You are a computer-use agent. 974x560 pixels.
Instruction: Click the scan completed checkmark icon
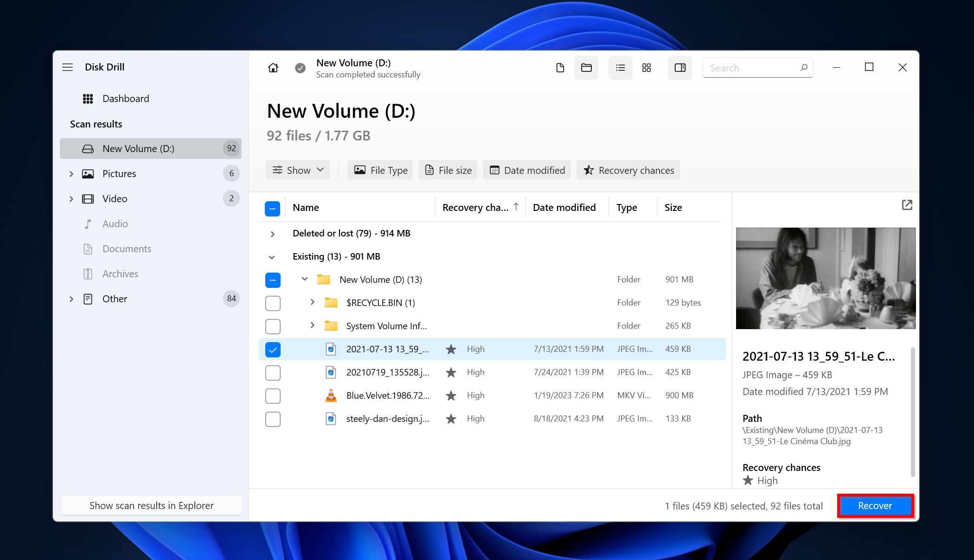(300, 68)
